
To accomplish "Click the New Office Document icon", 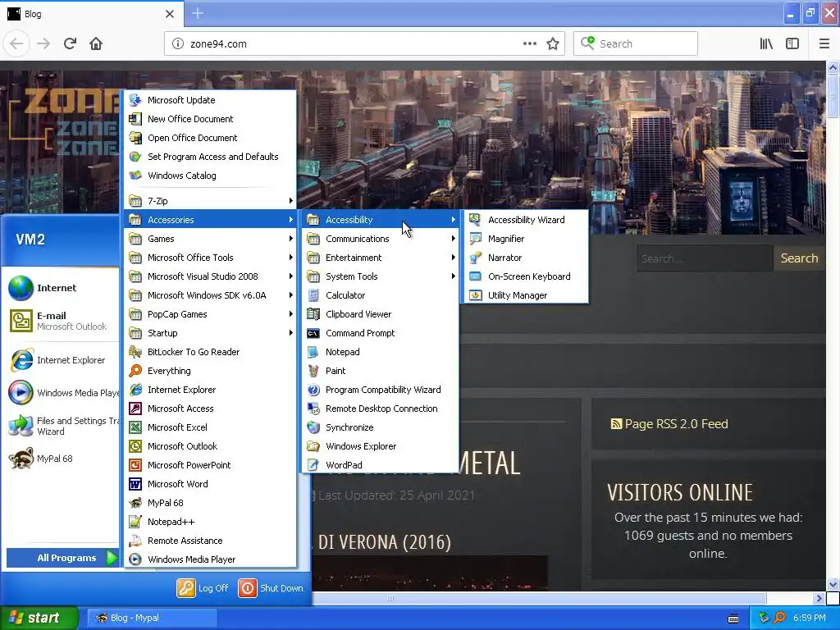I will pos(135,119).
